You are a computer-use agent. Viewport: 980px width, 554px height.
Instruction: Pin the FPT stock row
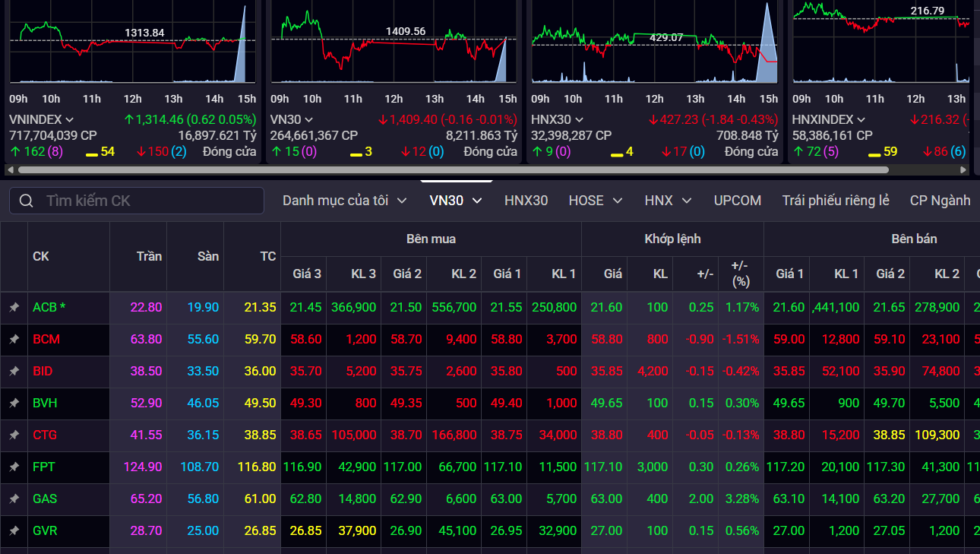(14, 467)
